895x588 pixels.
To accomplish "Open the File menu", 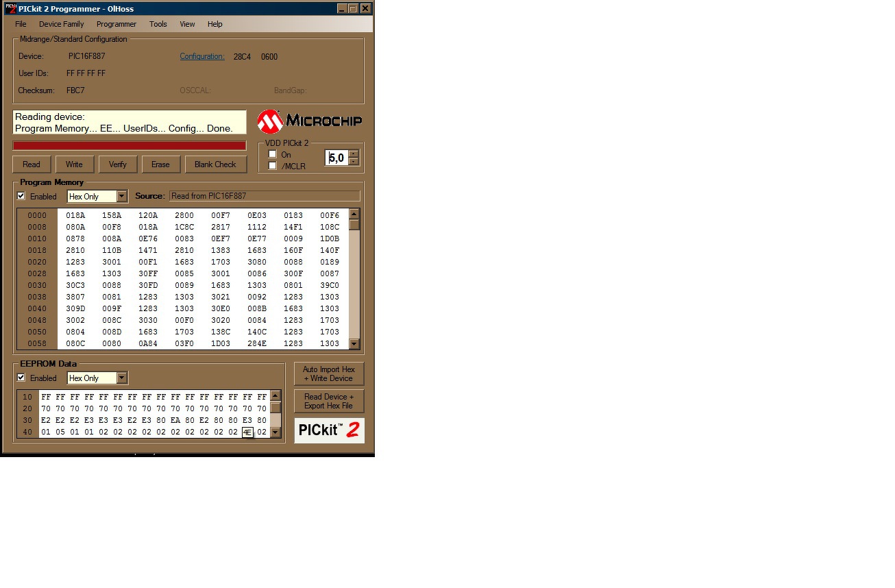I will [x=21, y=24].
